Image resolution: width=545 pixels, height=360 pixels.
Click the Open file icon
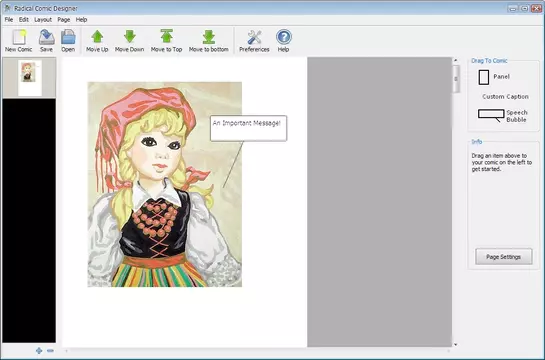coord(68,37)
